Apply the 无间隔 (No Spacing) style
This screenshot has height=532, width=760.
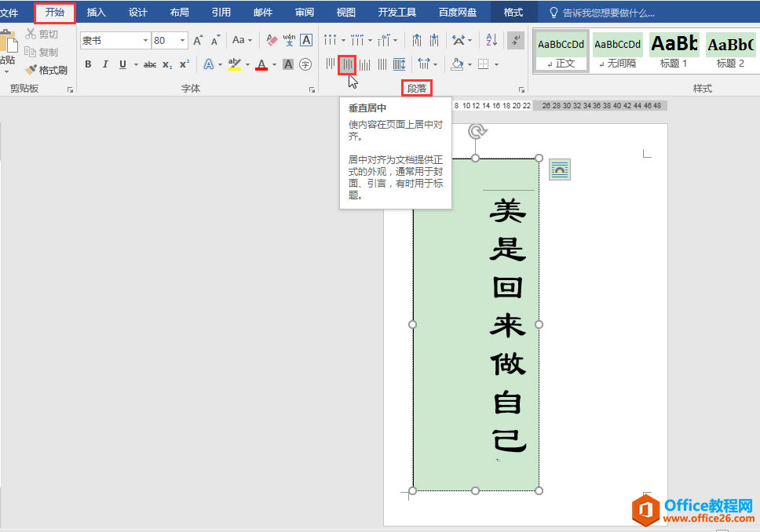[617, 51]
